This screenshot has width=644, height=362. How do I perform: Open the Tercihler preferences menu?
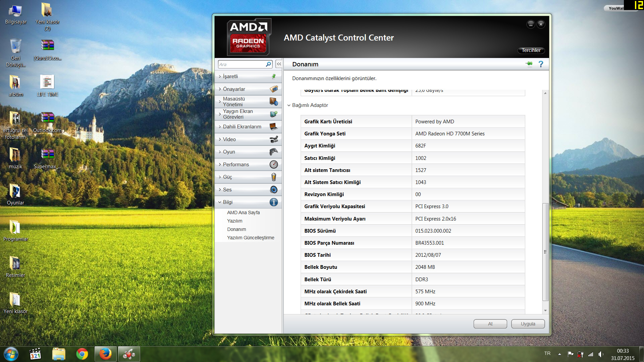pos(531,50)
